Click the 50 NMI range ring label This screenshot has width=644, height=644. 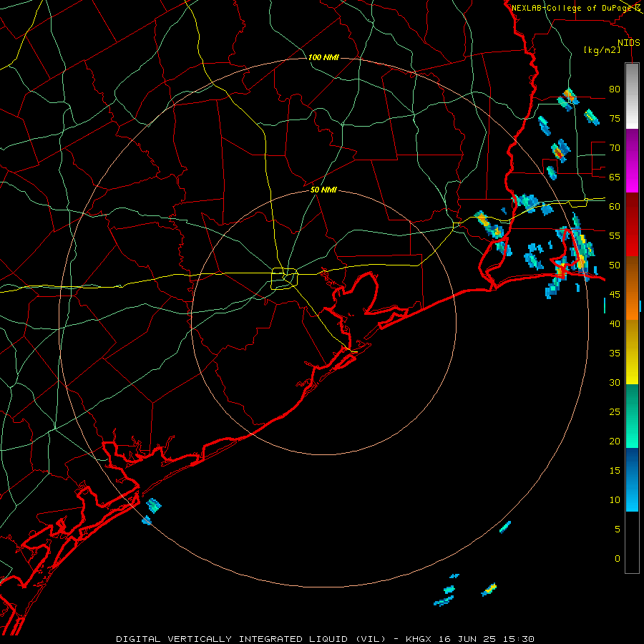coord(323,190)
